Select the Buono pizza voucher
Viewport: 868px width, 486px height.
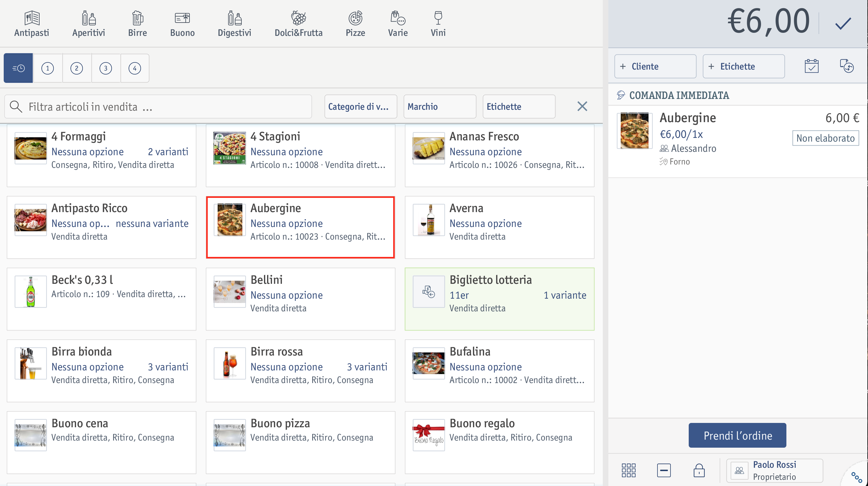pyautogui.click(x=300, y=442)
